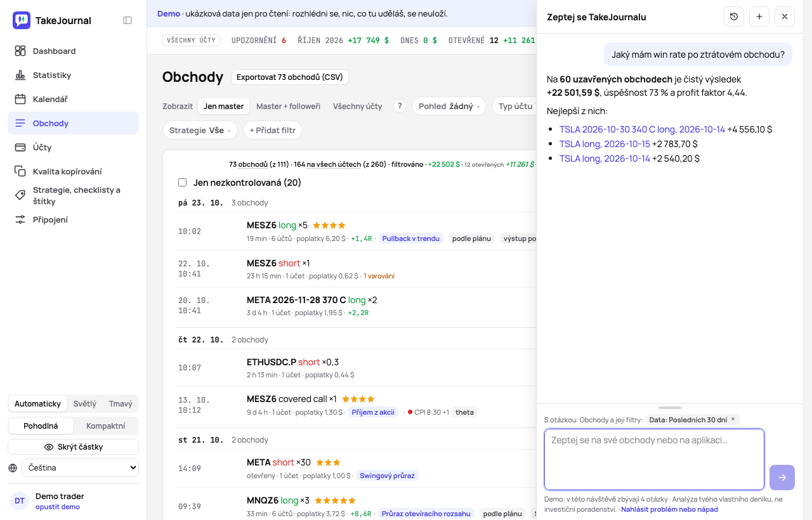Click the chat question input field

click(654, 460)
